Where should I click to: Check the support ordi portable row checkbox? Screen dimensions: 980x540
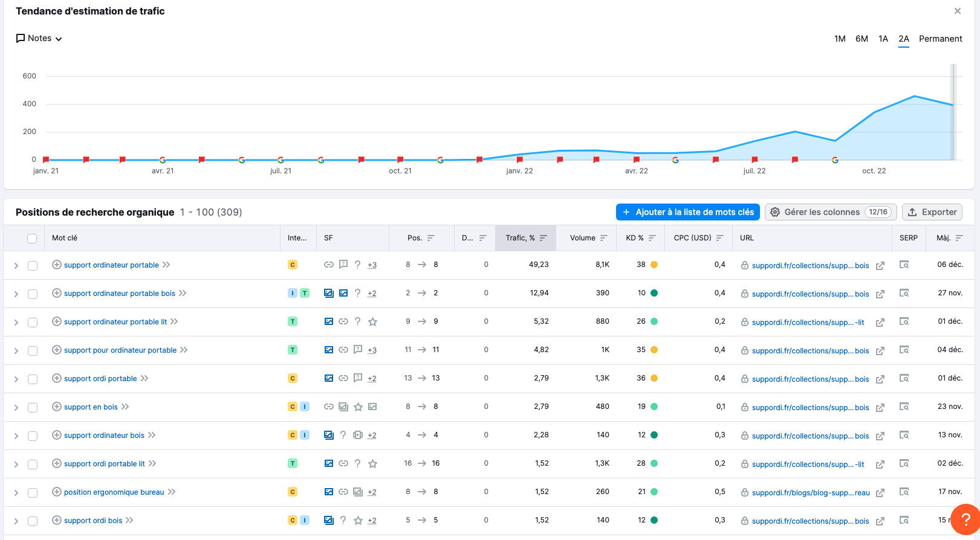pyautogui.click(x=33, y=379)
